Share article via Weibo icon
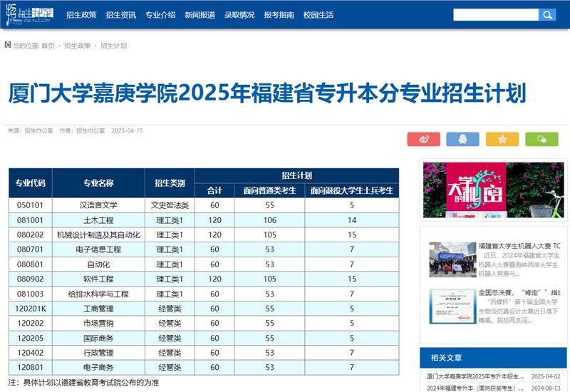570x392 pixels. coord(423,139)
